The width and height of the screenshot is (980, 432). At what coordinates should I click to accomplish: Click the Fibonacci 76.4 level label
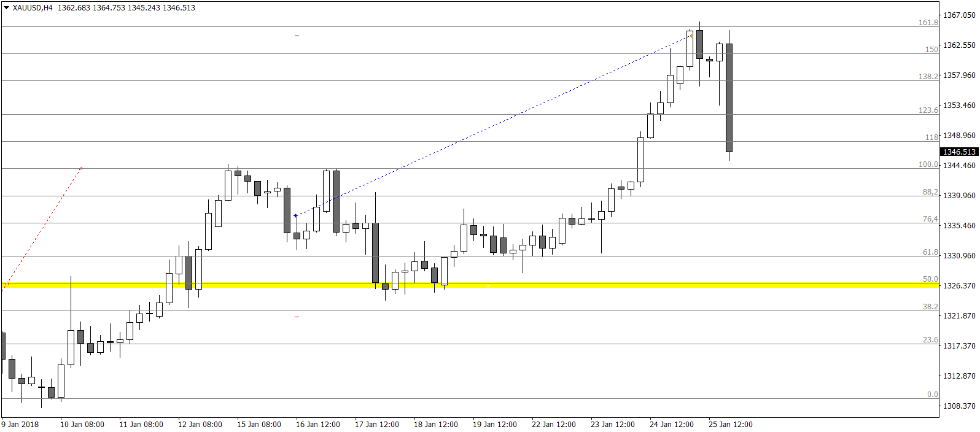(930, 219)
